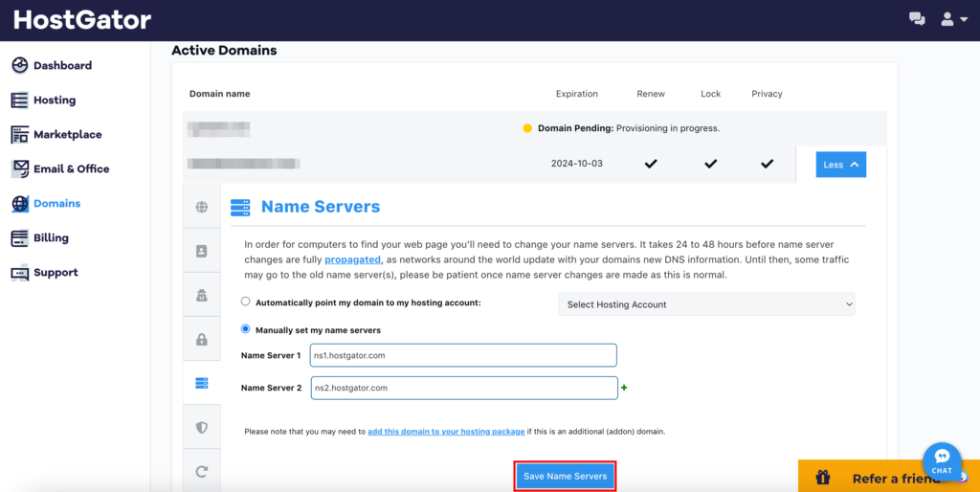Open the contact information tab icon

(x=201, y=251)
